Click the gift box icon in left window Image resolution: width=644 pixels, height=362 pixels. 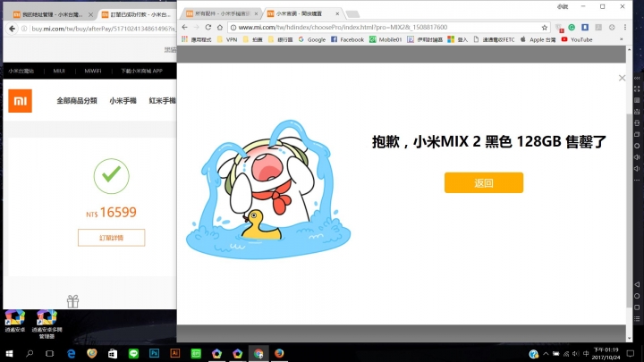tap(72, 302)
